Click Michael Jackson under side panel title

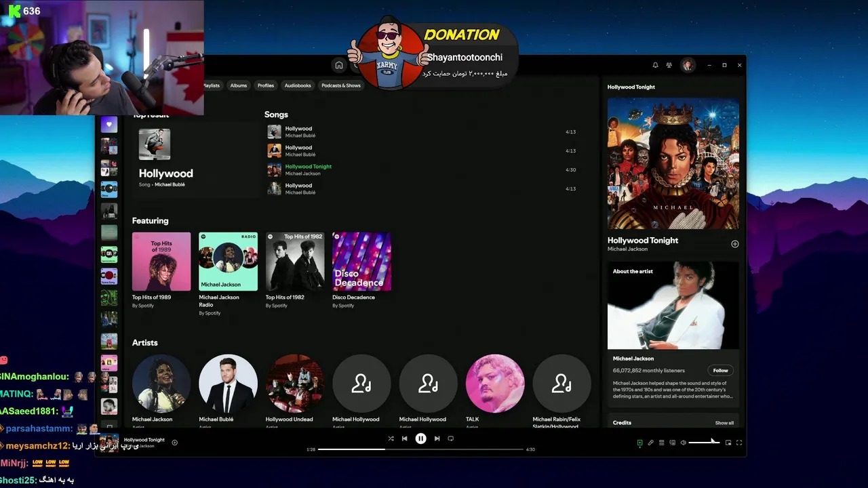click(627, 249)
